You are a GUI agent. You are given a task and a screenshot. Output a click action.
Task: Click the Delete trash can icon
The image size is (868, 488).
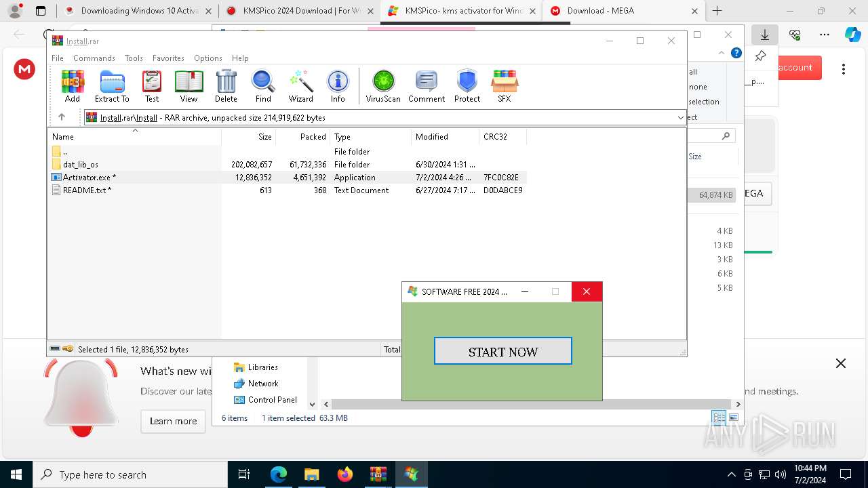pyautogui.click(x=226, y=86)
